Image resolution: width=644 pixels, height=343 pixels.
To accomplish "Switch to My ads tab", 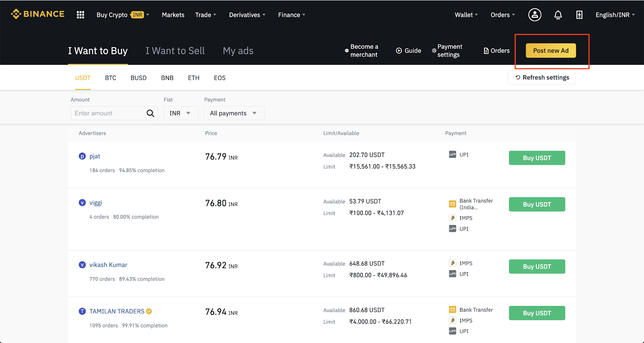I will [238, 51].
